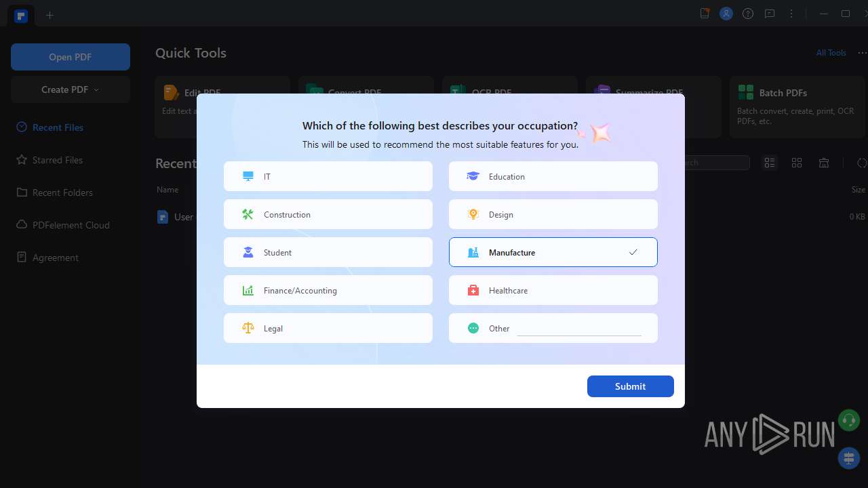Screen dimensions: 868x488
Task: Open the notifications icon in title bar
Action: pyautogui.click(x=705, y=14)
